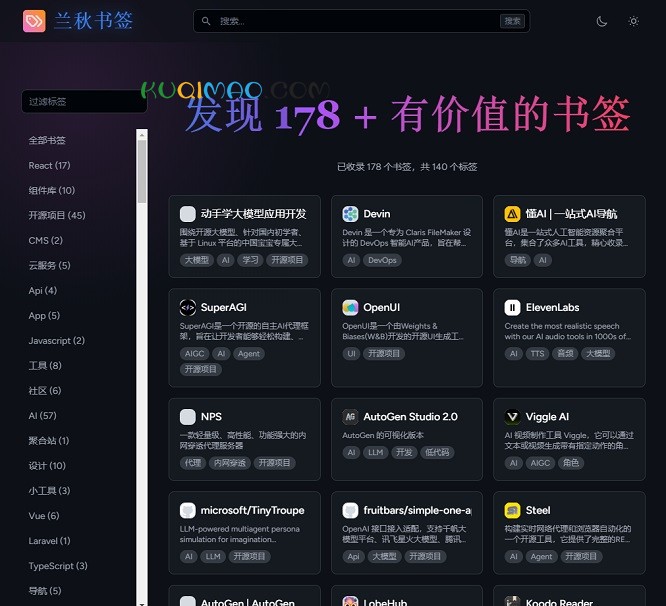Click the fruitbars/simple-one-api GitHub icon
This screenshot has width=666, height=606.
(350, 510)
